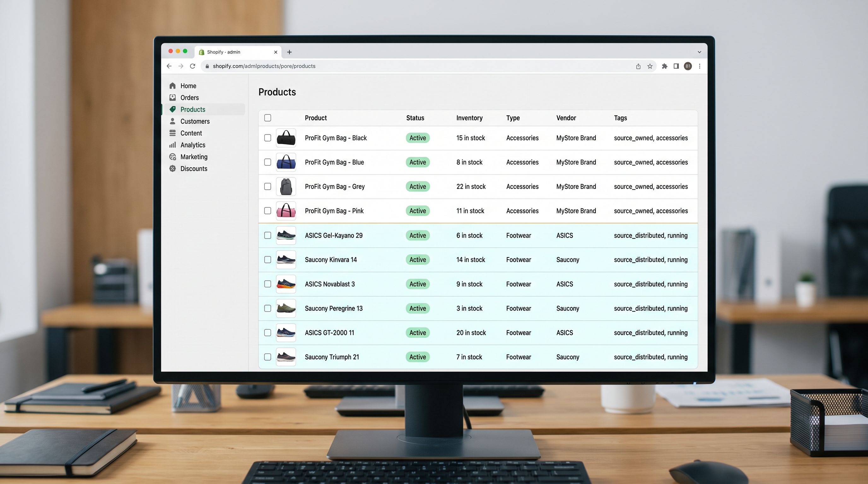868x484 pixels.
Task: Check the ASICS Gel-Kayano 29 row
Action: pos(267,236)
